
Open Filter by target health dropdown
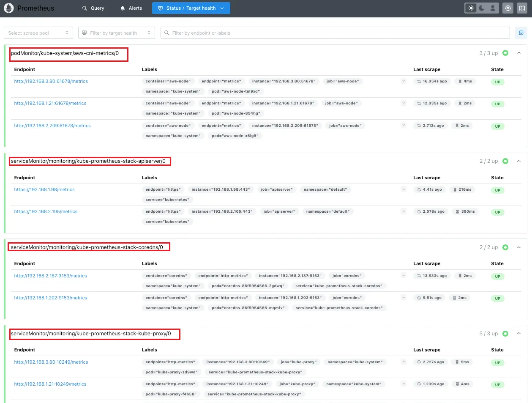click(x=117, y=33)
